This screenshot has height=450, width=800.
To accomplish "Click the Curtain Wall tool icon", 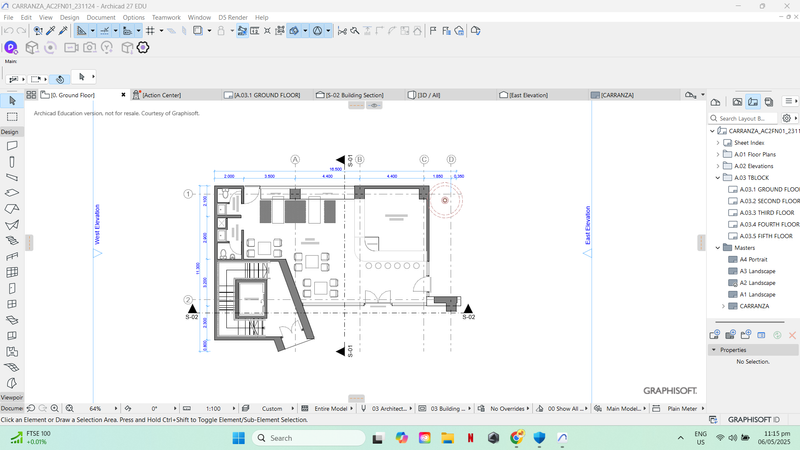I will (x=11, y=272).
